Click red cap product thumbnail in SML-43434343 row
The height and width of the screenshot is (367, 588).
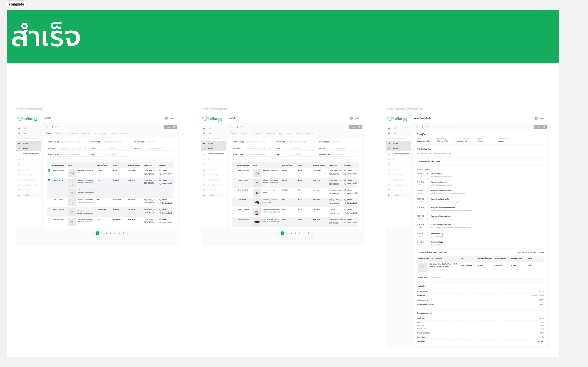coord(257,202)
